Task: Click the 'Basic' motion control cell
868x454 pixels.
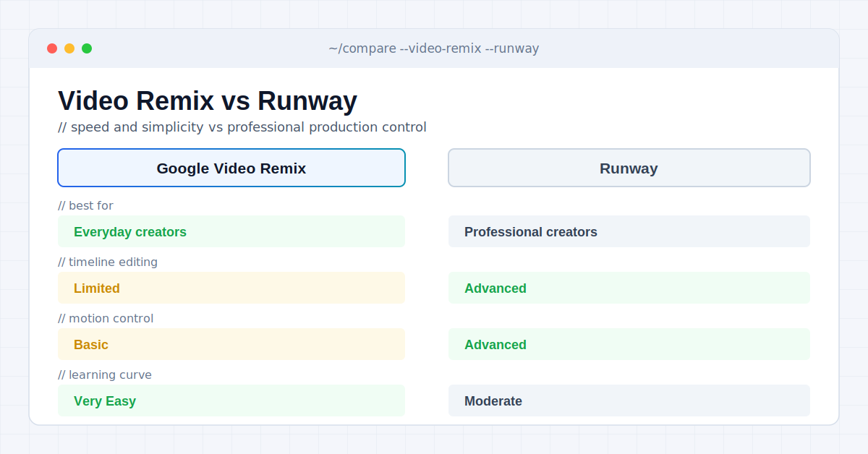Action: point(231,344)
